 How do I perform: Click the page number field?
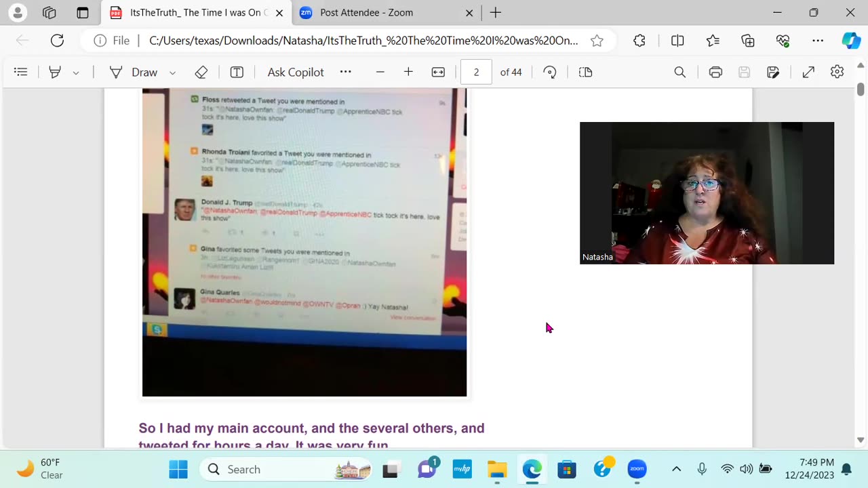476,72
